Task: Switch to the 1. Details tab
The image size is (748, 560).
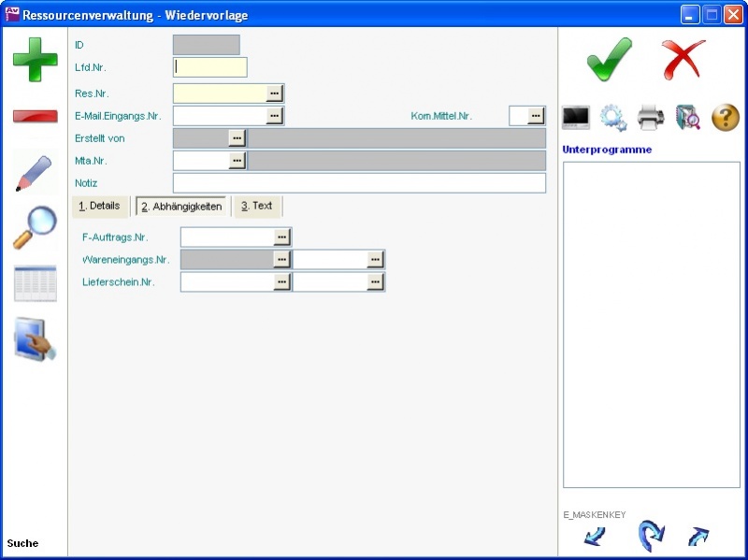Action: point(99,206)
